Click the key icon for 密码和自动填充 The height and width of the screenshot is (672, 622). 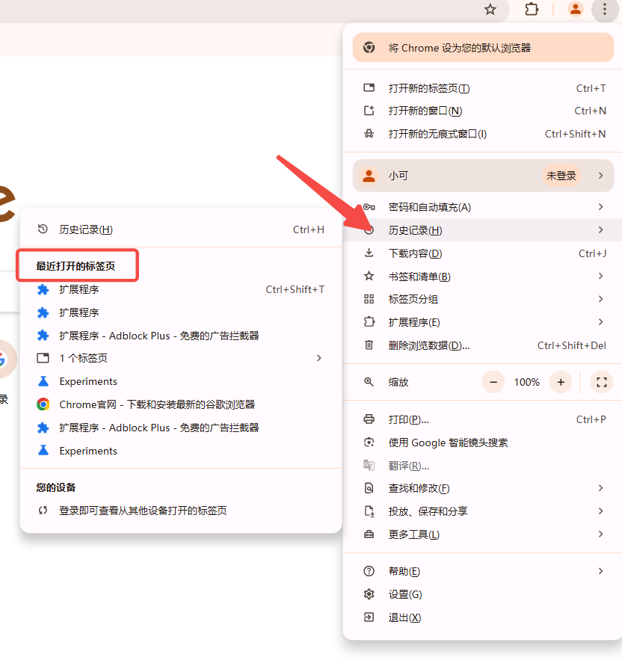click(x=369, y=207)
